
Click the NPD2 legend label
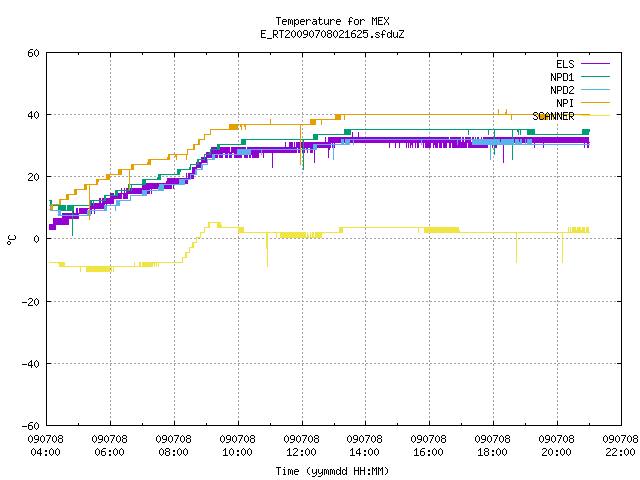point(562,90)
